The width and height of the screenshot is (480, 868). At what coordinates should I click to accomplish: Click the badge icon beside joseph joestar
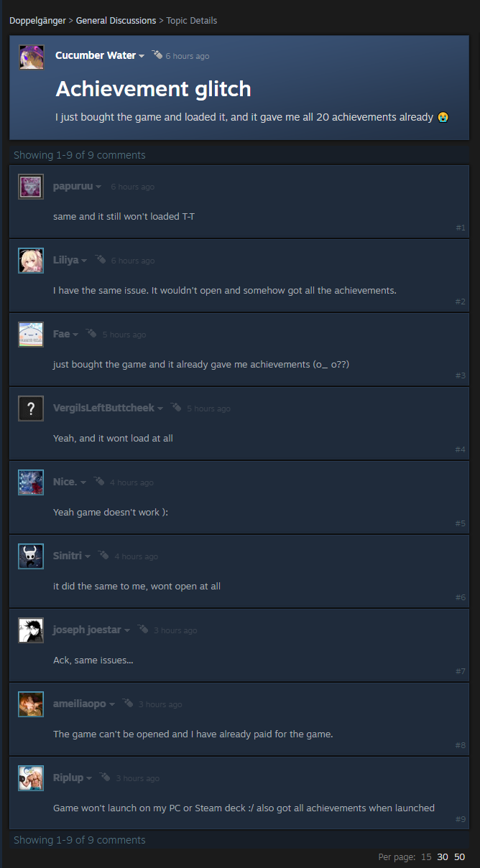coord(143,629)
